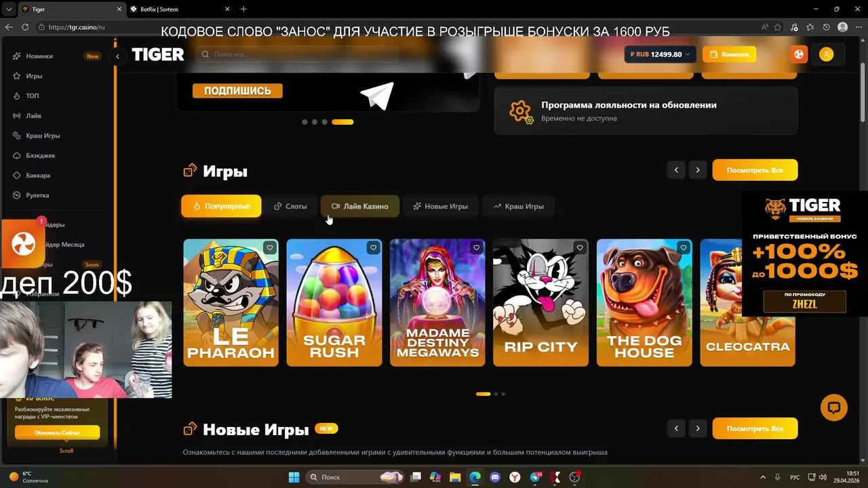Favorite Sugar Rush with heart icon

tap(373, 248)
